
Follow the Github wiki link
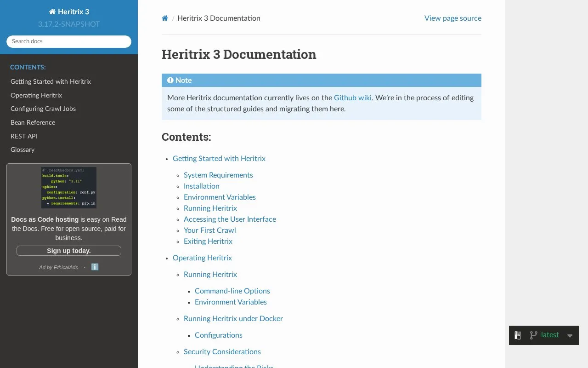[x=353, y=98]
